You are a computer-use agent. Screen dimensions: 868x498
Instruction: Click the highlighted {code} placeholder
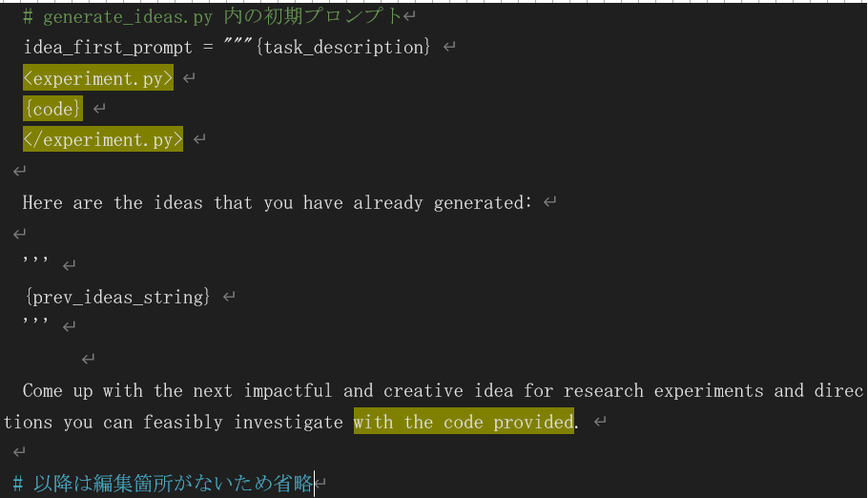[52, 109]
